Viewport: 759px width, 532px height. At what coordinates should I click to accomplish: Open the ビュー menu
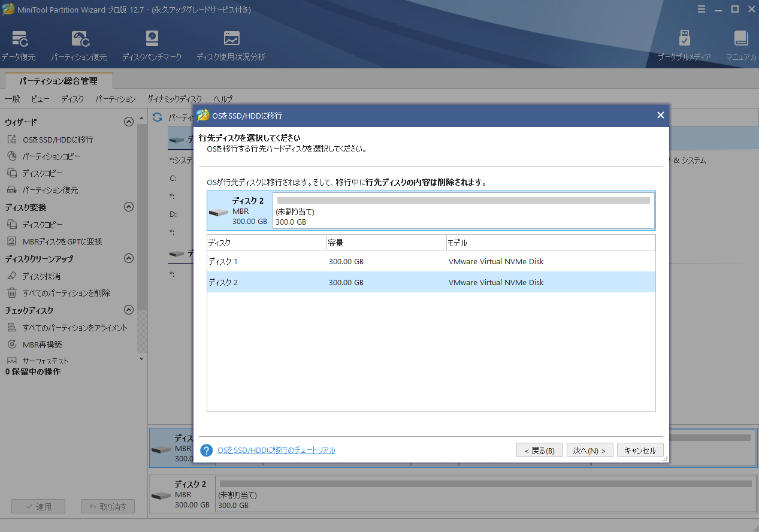point(41,99)
